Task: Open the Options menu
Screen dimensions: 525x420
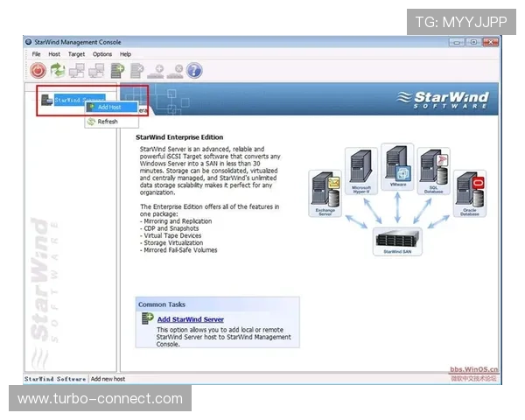Action: point(102,54)
